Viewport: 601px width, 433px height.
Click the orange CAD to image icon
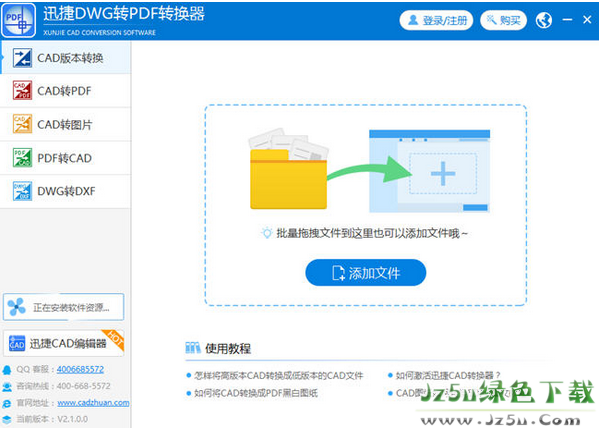click(22, 124)
